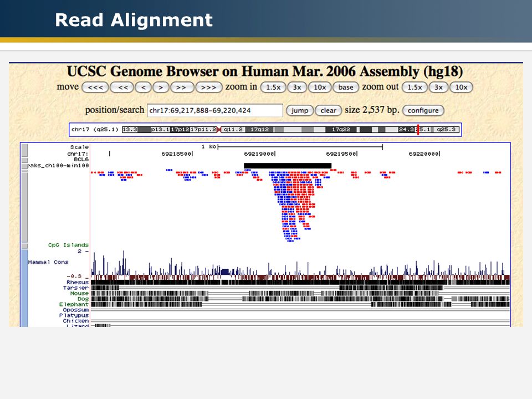
Task: Zoom in to base level
Action: (x=346, y=87)
